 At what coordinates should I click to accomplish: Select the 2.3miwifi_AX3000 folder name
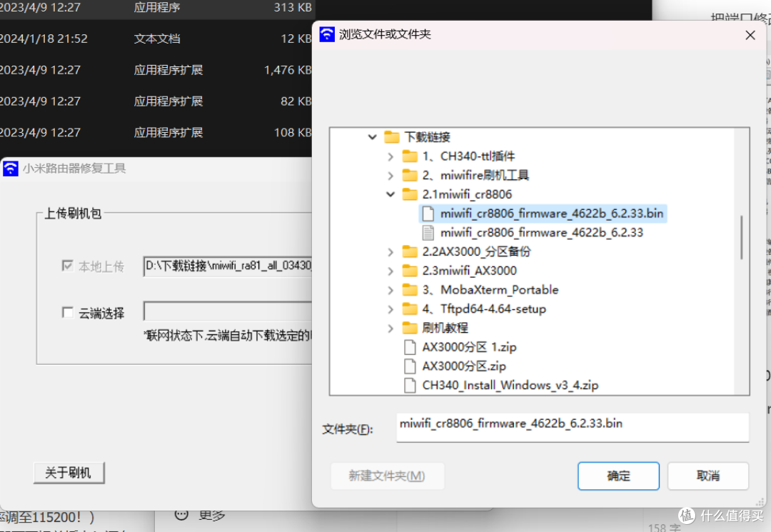click(470, 271)
